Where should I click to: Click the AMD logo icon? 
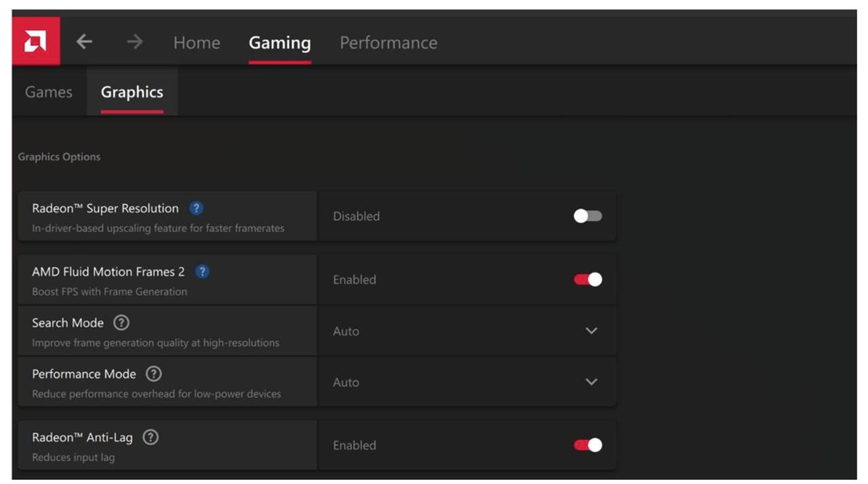pyautogui.click(x=36, y=41)
